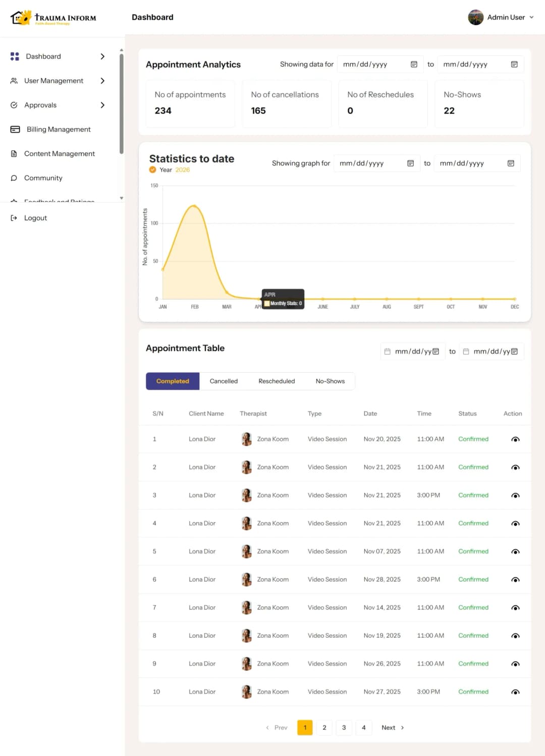The height and width of the screenshot is (756, 545).
Task: Open calendar picker for Statistics graph end date
Action: click(511, 163)
